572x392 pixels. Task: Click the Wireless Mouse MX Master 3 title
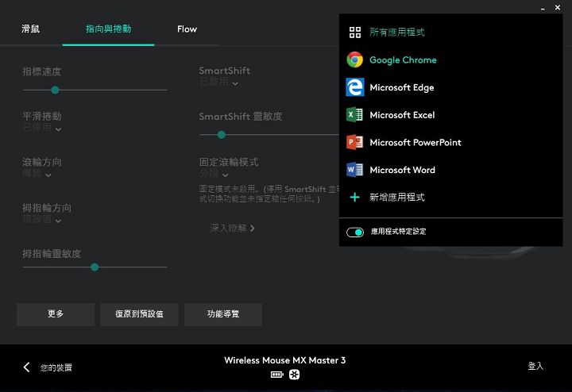point(285,360)
